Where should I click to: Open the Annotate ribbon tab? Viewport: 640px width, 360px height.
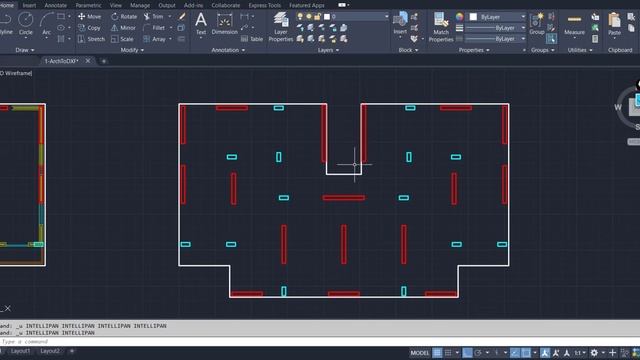tap(55, 5)
